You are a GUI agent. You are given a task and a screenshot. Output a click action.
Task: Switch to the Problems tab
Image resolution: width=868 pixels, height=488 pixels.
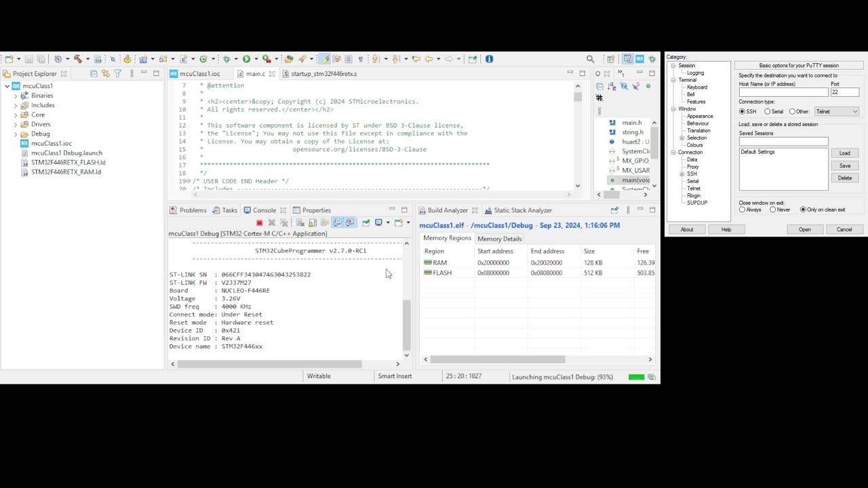coord(188,210)
